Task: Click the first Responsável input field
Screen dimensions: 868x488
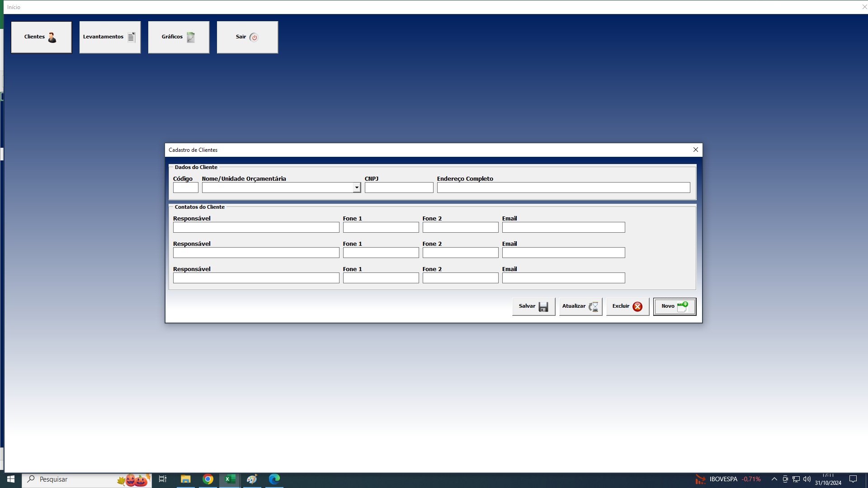Action: 256,227
